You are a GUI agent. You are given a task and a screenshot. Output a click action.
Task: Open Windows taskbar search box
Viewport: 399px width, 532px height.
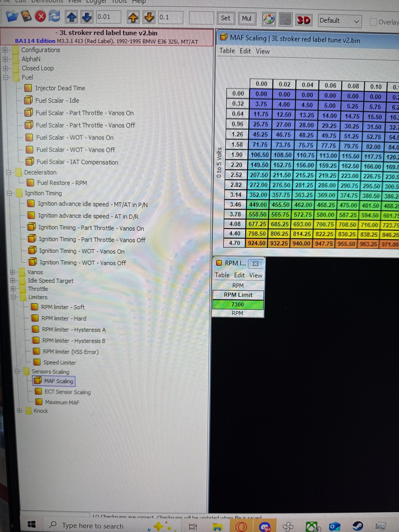[x=93, y=526]
